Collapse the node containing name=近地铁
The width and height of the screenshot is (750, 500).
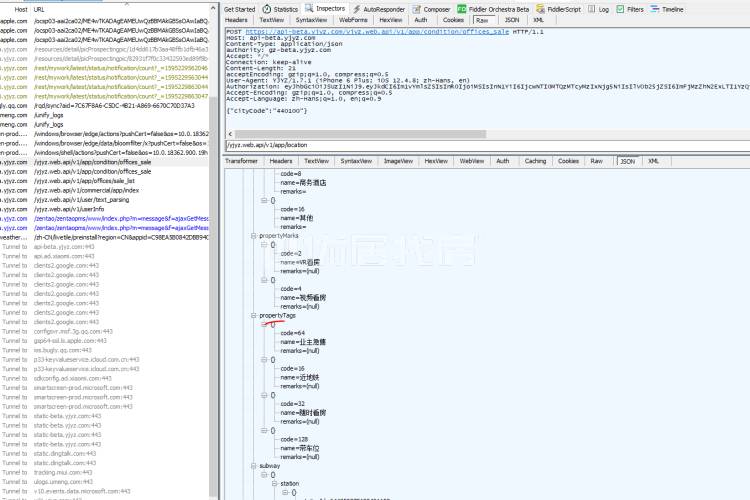point(264,360)
